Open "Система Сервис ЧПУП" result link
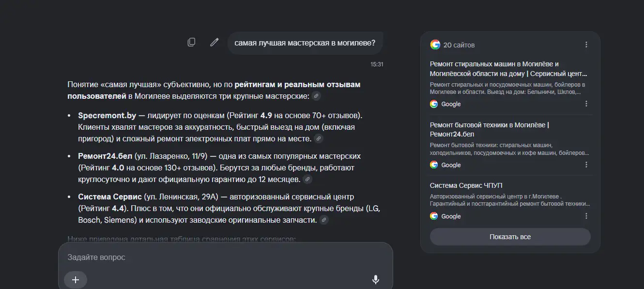Viewport: 644px width, 289px height. [x=466, y=185]
